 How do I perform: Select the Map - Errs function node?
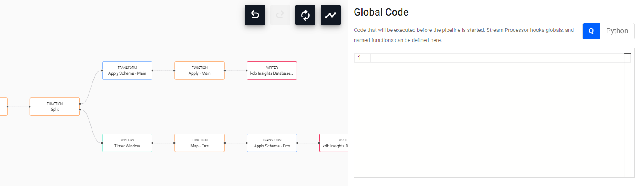pyautogui.click(x=200, y=143)
